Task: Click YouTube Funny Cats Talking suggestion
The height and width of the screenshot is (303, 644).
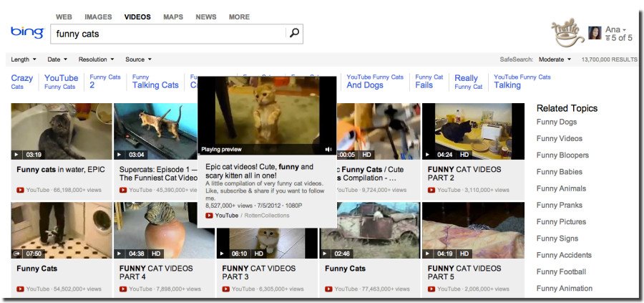Action: pos(522,82)
